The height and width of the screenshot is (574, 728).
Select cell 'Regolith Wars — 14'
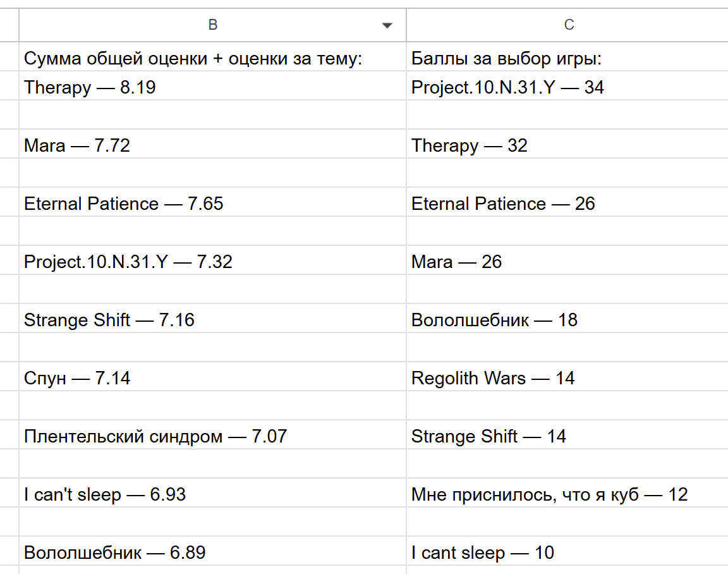(567, 377)
